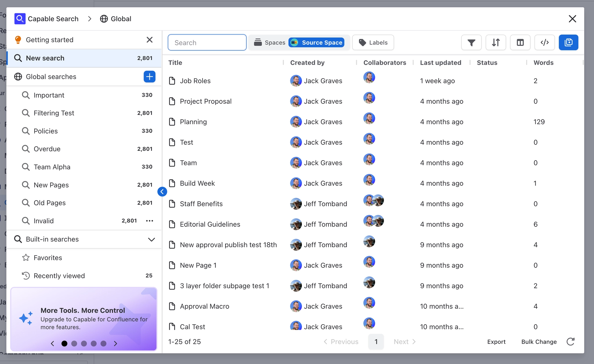Open the columns layout icon
This screenshot has height=364, width=594.
click(x=520, y=43)
